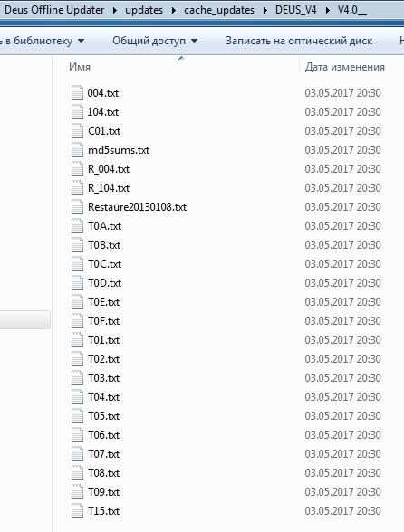Viewport: 404px width, 532px height.
Task: Go to Deus Offline Updater breadcrumb
Action: 54,10
